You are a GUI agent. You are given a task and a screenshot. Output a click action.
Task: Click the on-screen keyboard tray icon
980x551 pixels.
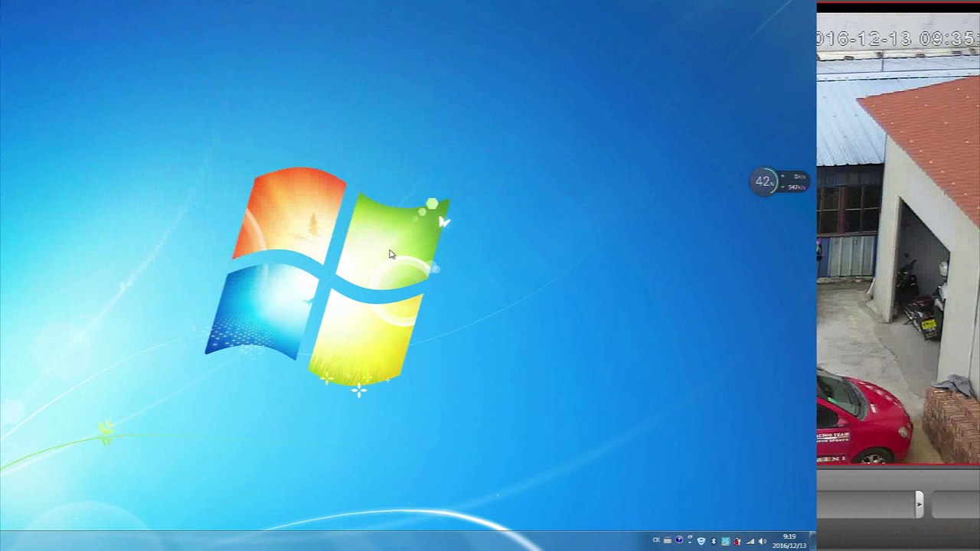coord(668,541)
